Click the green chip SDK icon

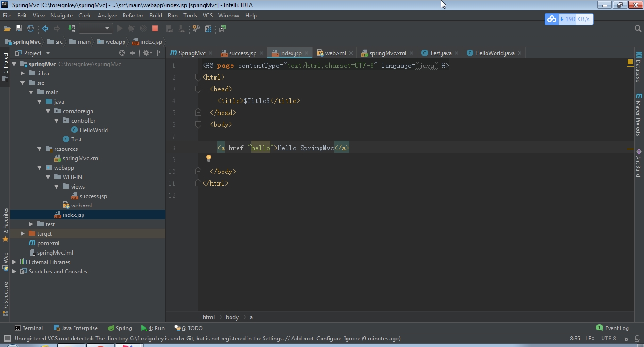click(x=223, y=28)
